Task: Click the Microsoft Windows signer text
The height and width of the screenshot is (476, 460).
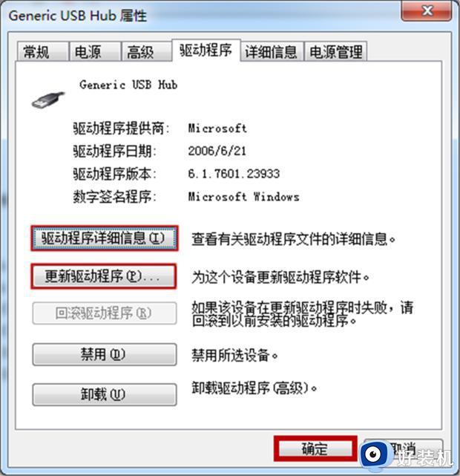Action: coord(243,197)
